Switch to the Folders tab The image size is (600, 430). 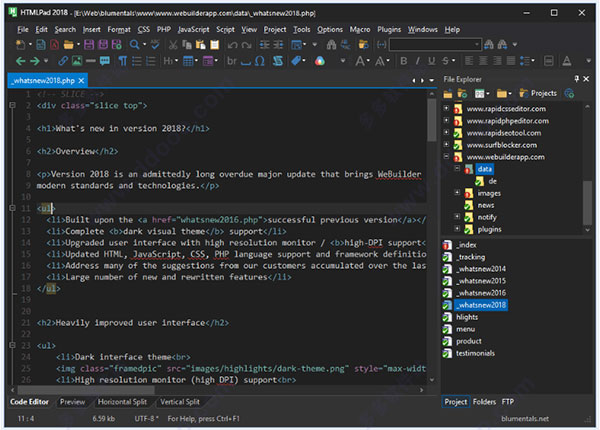[x=484, y=402]
